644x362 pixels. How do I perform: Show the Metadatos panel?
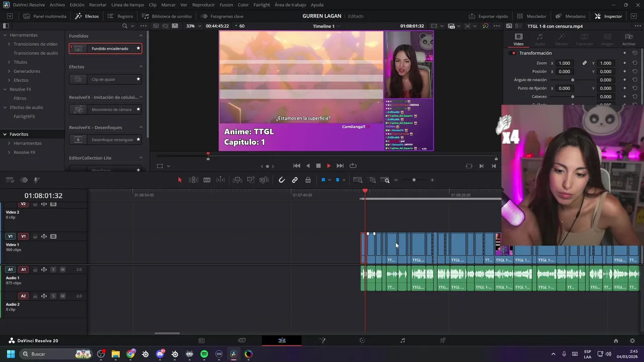[571, 16]
